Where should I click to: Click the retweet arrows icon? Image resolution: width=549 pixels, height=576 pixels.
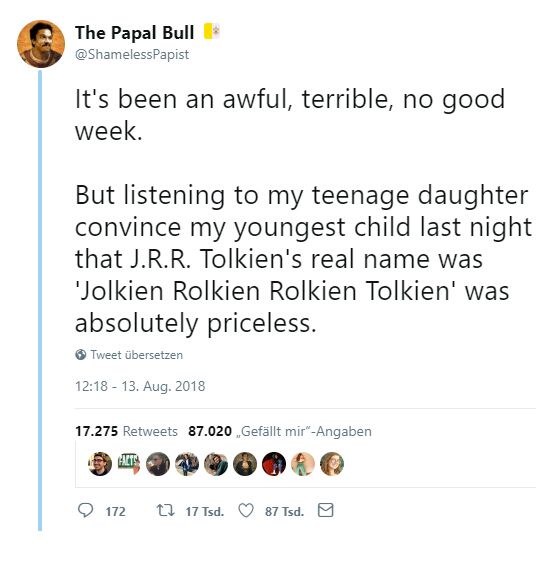pyautogui.click(x=165, y=510)
